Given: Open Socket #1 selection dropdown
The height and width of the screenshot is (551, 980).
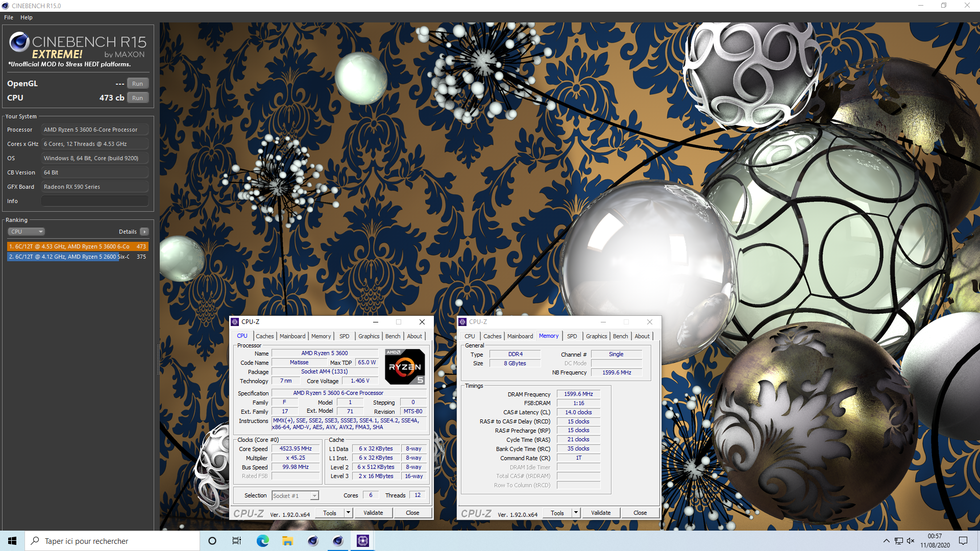Looking at the screenshot, I should 295,496.
